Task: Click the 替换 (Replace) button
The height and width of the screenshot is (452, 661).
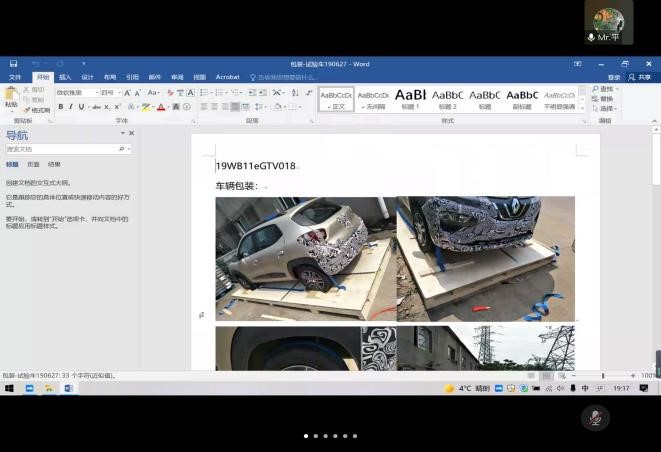Action: tap(603, 99)
